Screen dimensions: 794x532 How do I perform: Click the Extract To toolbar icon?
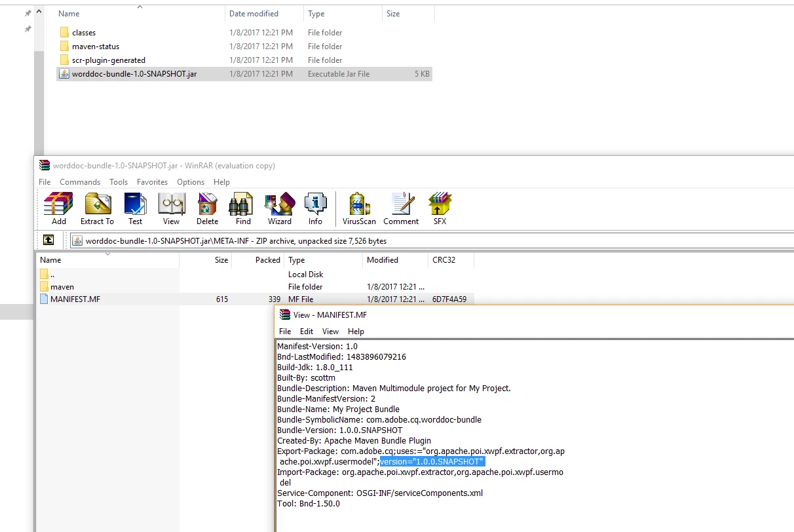point(97,204)
